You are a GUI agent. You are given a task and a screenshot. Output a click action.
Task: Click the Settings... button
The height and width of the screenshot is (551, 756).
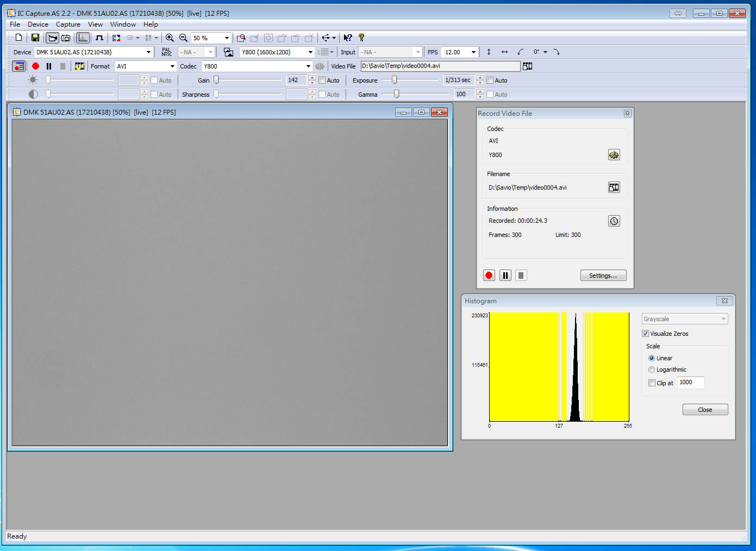(x=603, y=275)
